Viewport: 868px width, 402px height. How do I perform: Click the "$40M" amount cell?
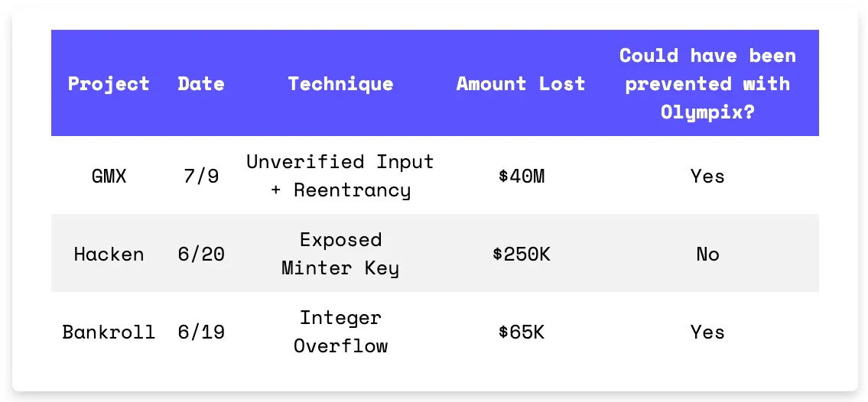tap(520, 177)
